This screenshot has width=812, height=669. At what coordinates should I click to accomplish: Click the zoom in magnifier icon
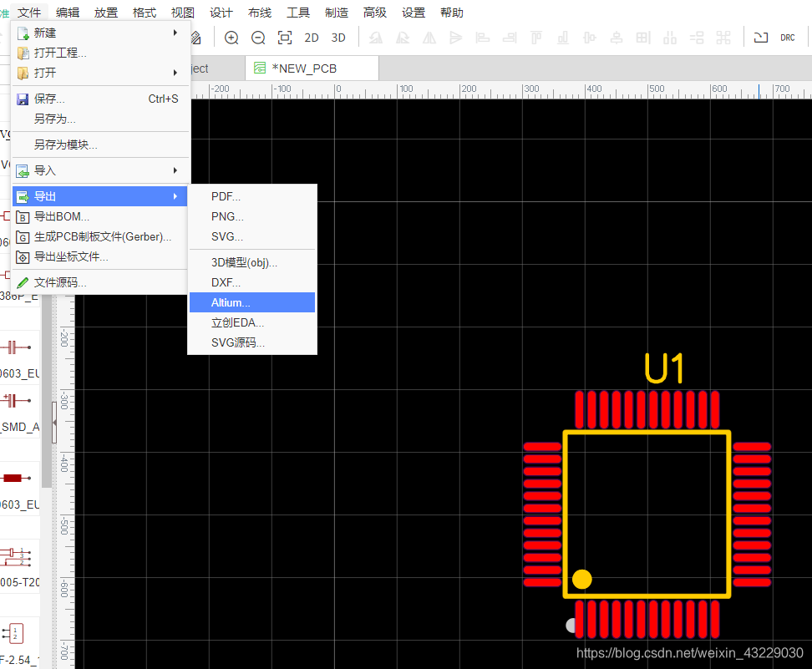(x=231, y=38)
